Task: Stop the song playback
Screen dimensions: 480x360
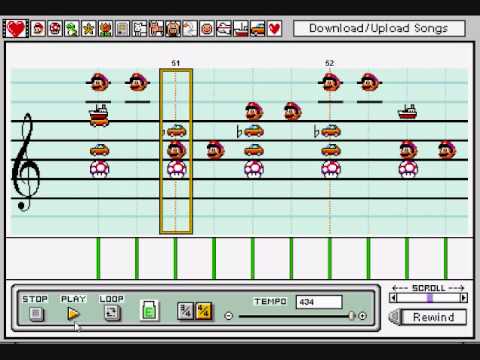Action: coord(36,314)
